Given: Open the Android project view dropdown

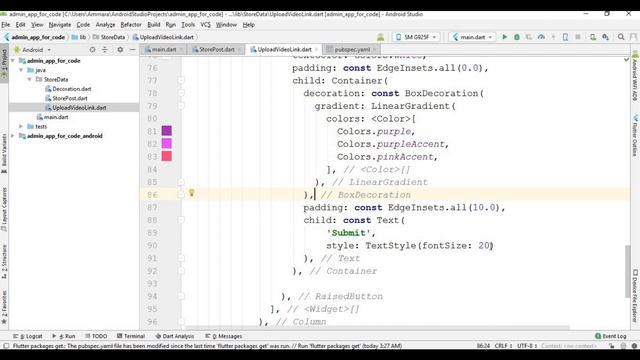Looking at the screenshot, I should click(x=33, y=50).
